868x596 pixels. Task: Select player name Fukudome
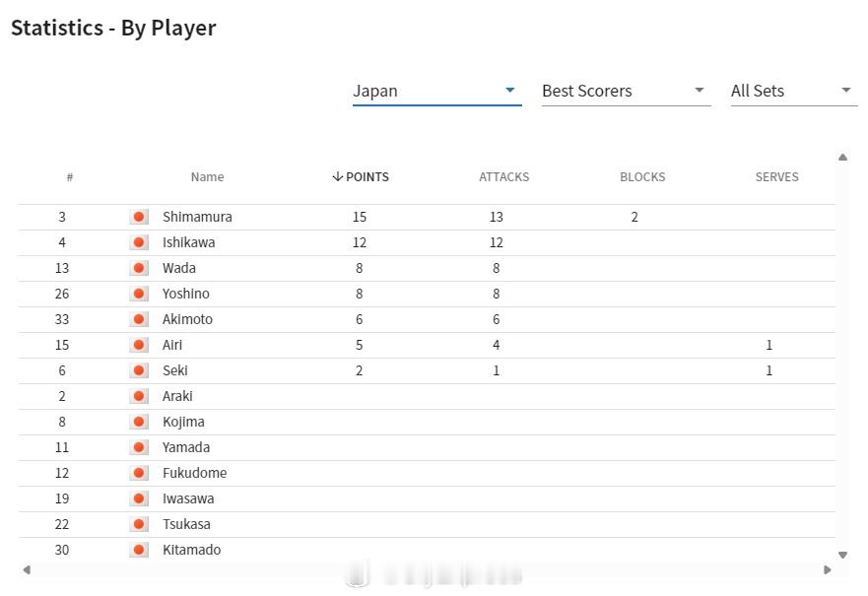pyautogui.click(x=194, y=473)
